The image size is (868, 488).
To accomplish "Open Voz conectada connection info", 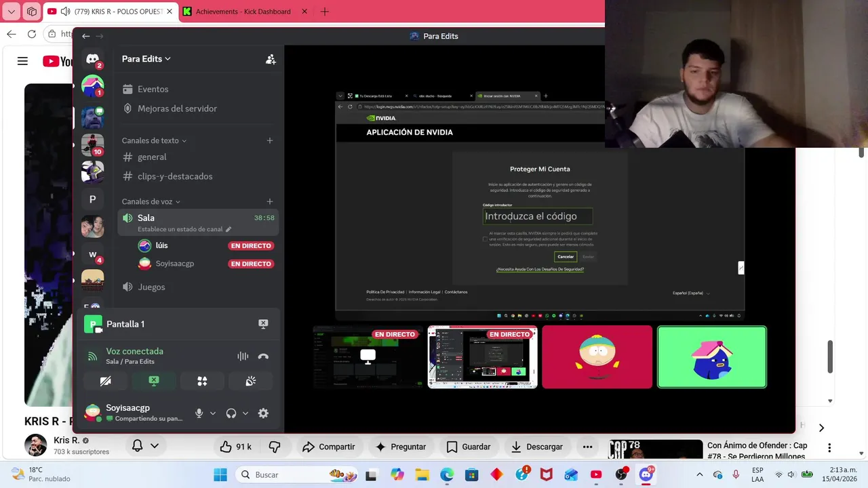I will tap(134, 351).
